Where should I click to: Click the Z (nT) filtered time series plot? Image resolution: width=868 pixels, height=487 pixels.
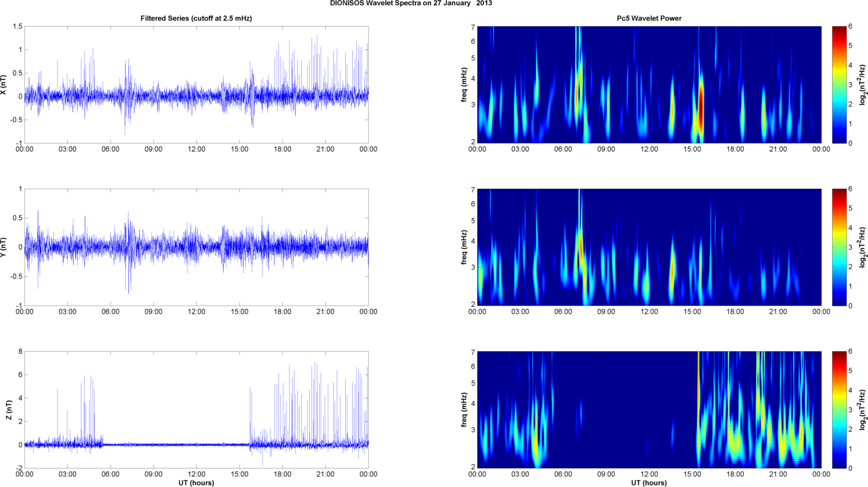click(196, 410)
